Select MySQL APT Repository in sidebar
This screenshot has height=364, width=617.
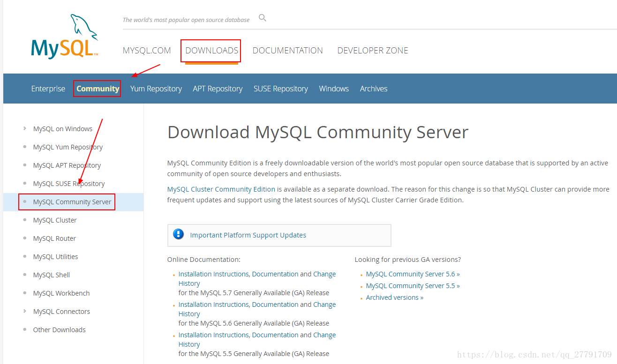click(67, 165)
